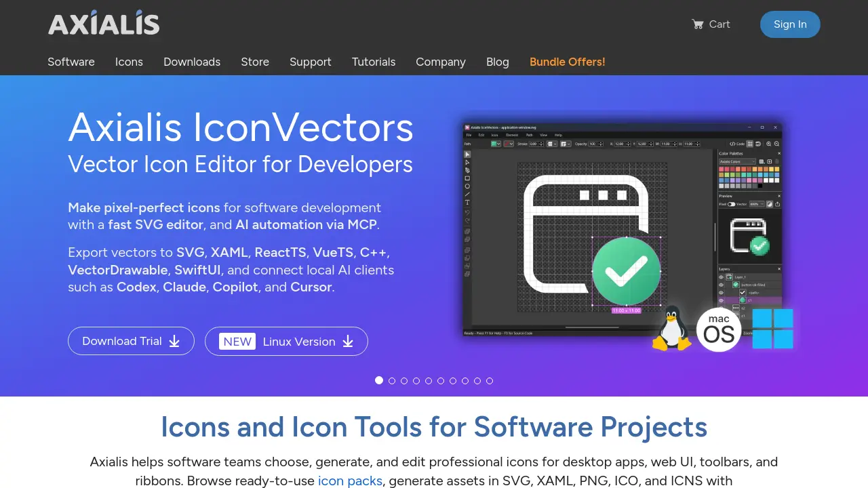Open the Store menu item

coord(255,62)
